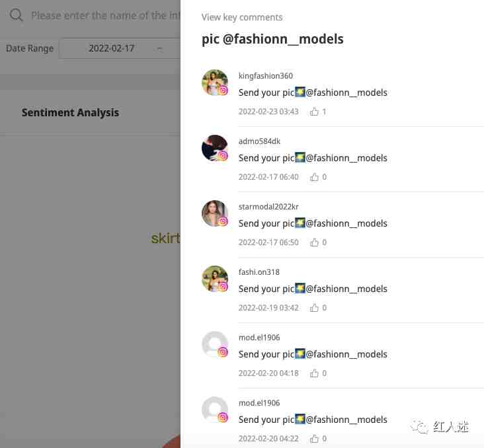Viewport: 484px width, 448px height.
Task: Click the skirt keyword in word cloud
Action: (x=165, y=238)
